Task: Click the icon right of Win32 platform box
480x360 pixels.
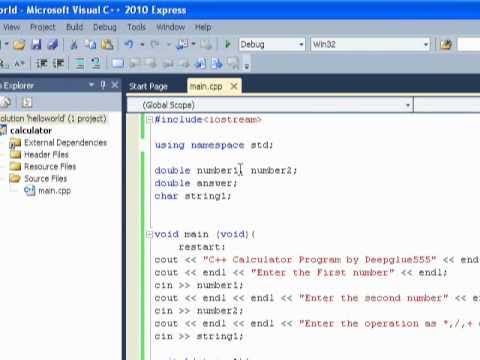Action: click(x=446, y=44)
